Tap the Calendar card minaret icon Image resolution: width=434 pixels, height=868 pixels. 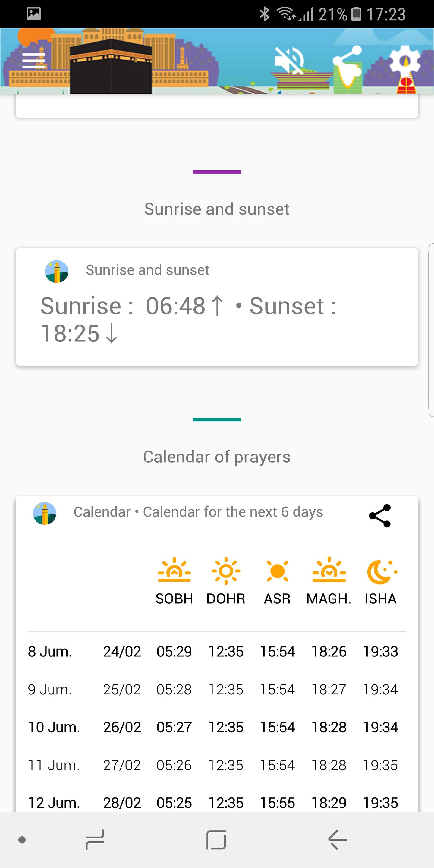tap(45, 514)
